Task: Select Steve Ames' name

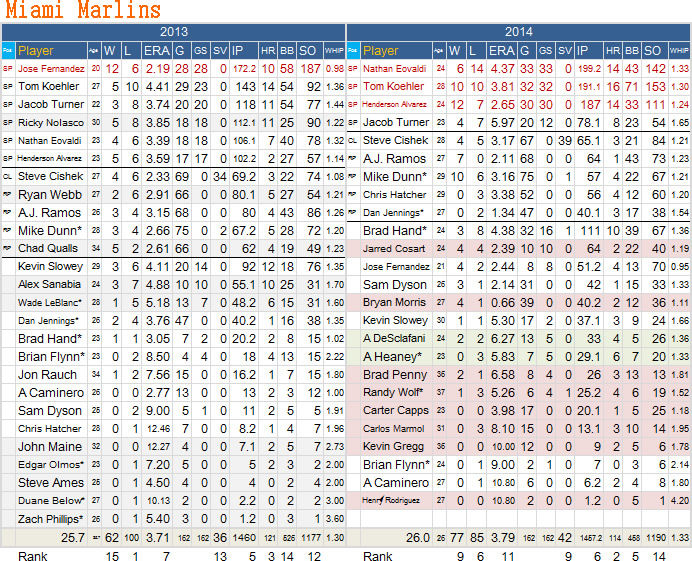Action: pyautogui.click(x=51, y=483)
